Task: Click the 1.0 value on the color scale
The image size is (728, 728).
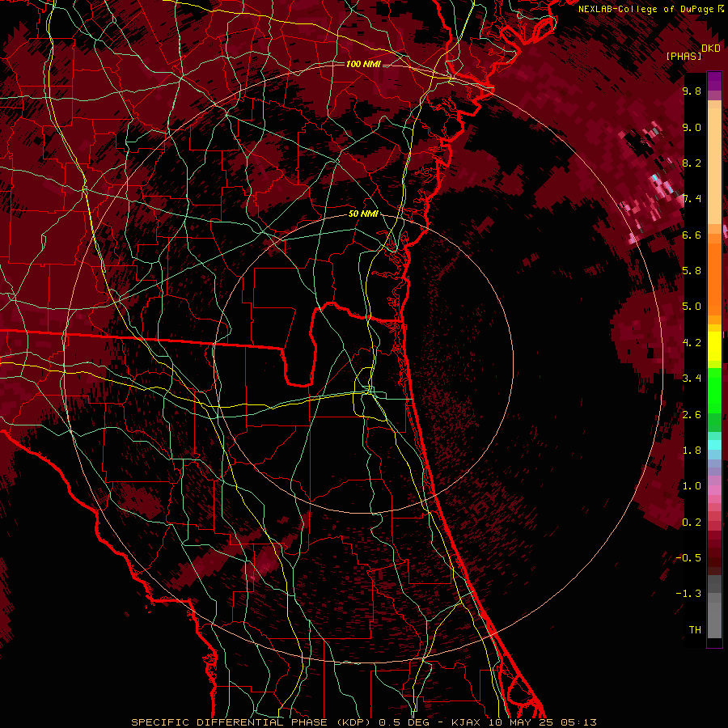Action: [x=692, y=486]
